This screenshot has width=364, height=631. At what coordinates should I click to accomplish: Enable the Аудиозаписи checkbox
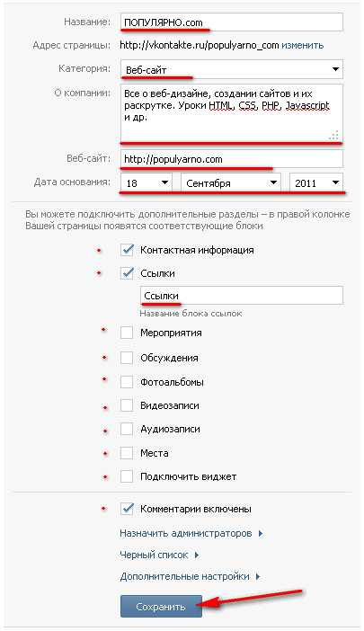pyautogui.click(x=127, y=429)
